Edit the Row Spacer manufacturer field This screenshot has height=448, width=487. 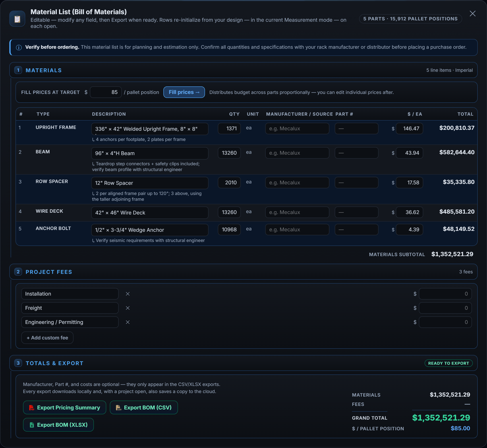(x=297, y=183)
